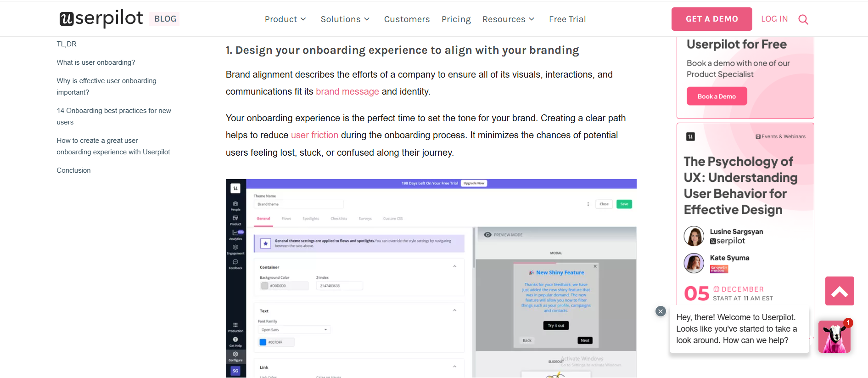Image resolution: width=868 pixels, height=378 pixels.
Task: Click the small Userpilot icon in webinar card
Action: coord(690,136)
